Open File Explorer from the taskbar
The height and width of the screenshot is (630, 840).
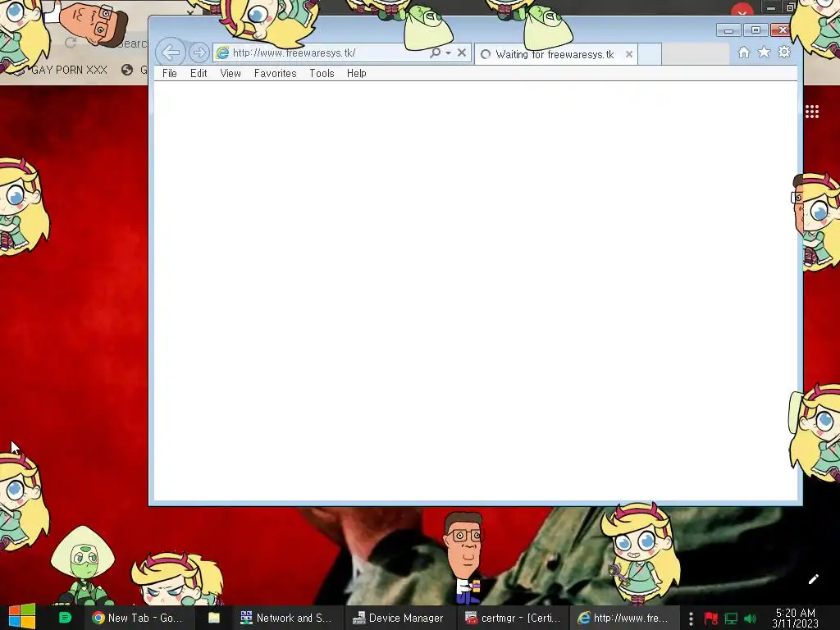click(214, 618)
